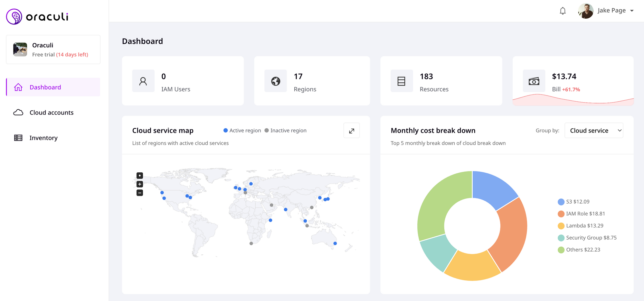Open the Group by Cloud service dropdown
The image size is (644, 301).
(594, 131)
